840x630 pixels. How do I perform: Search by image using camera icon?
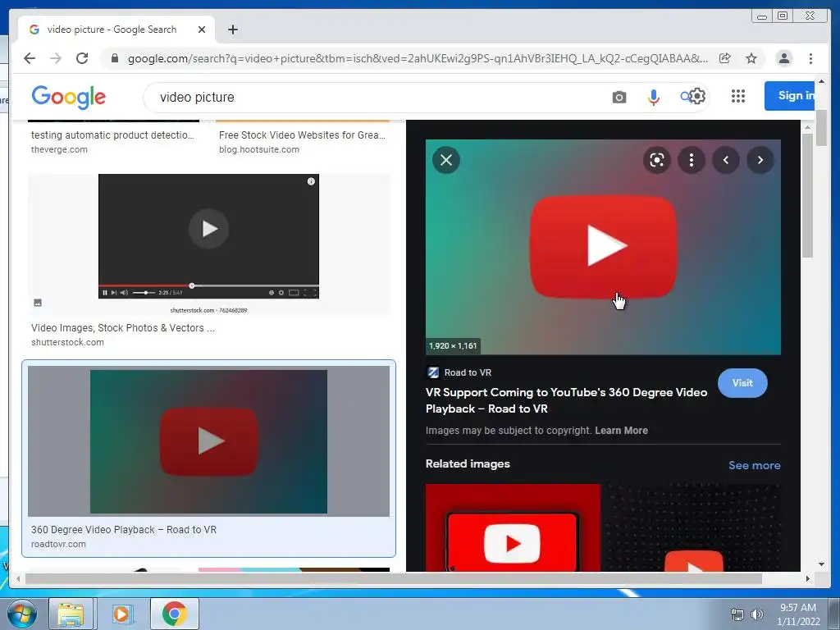tap(619, 97)
